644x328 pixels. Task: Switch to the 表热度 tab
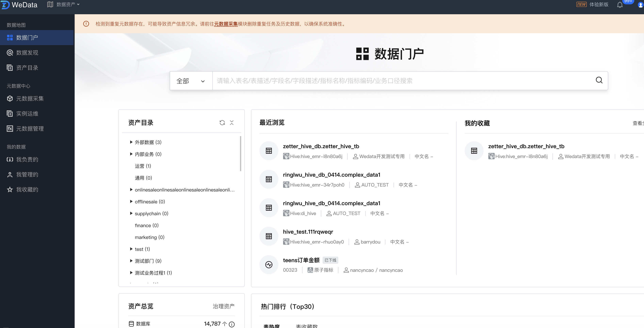tap(271, 326)
